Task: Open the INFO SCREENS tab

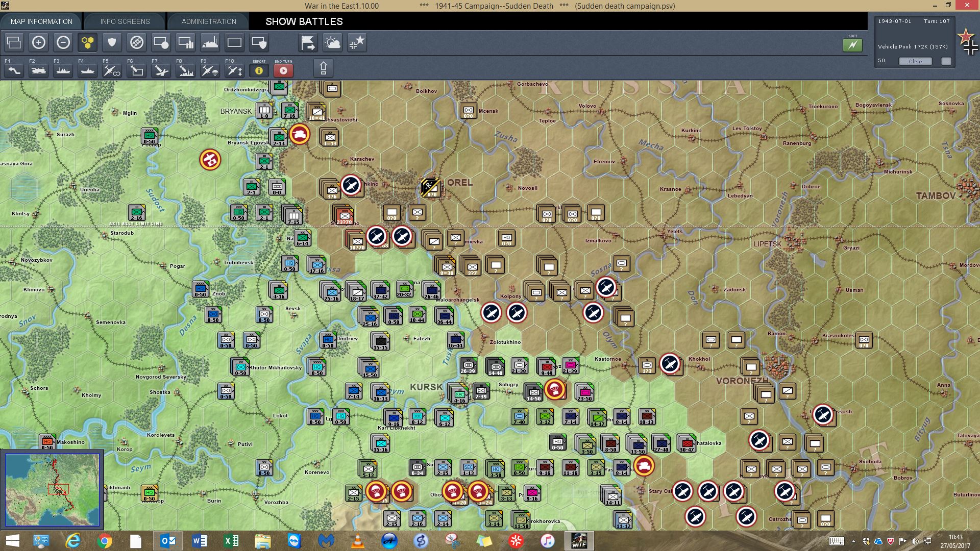Action: click(x=125, y=21)
